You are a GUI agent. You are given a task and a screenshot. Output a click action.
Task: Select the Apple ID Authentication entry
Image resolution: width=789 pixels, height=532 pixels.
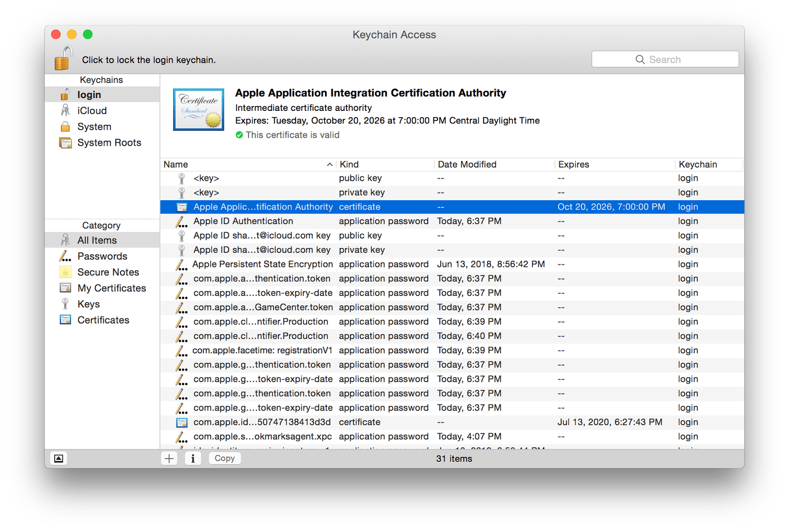coord(243,221)
